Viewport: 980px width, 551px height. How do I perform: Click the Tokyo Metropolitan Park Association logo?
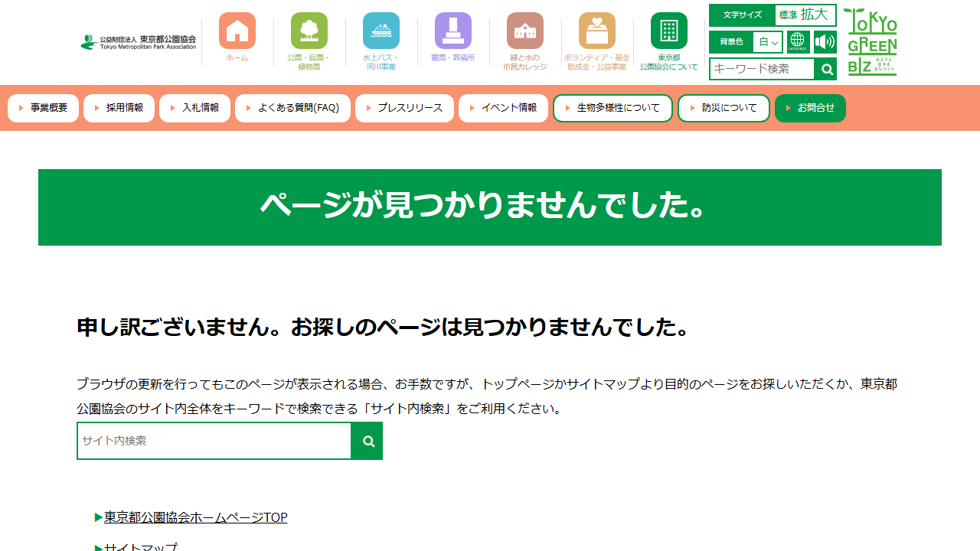point(139,42)
